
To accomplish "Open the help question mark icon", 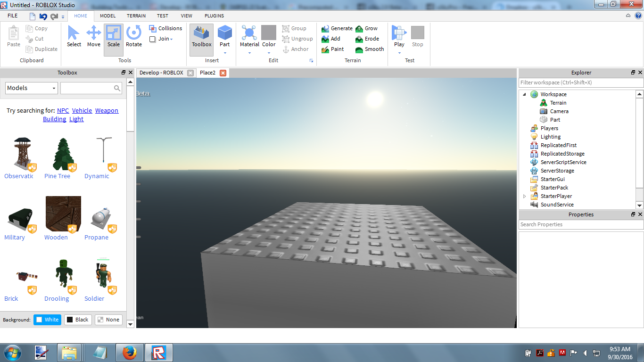I will [637, 16].
